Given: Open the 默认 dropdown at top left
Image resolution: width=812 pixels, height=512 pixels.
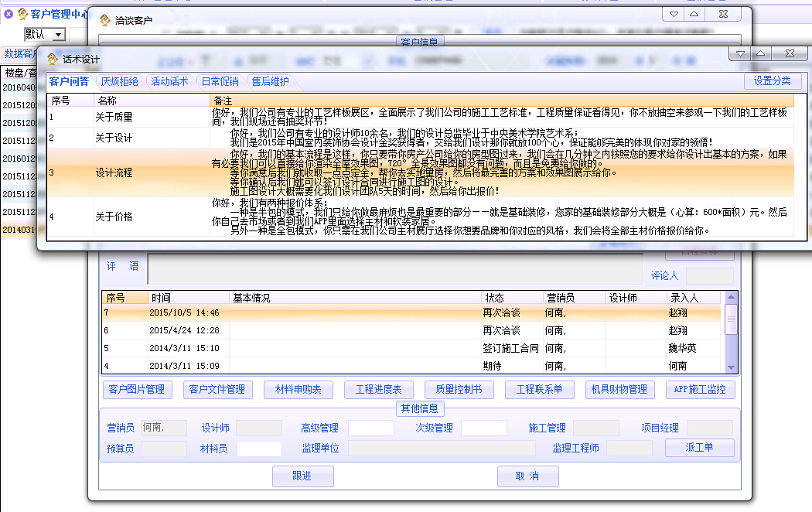Looking at the screenshot, I should point(58,35).
